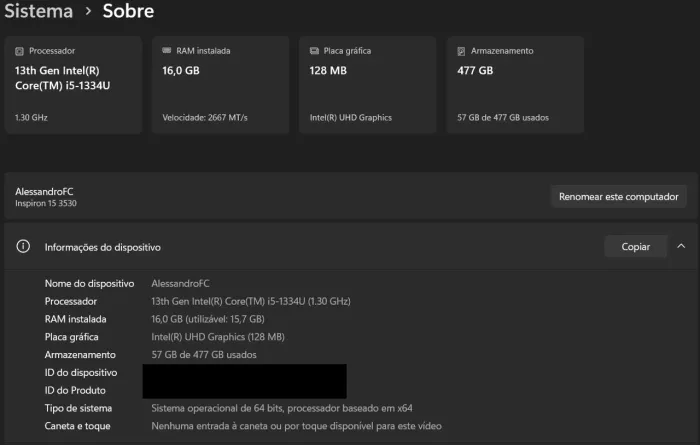Go back to Sistema breadcrumb
Viewport: 700px width, 445px height.
pyautogui.click(x=38, y=11)
